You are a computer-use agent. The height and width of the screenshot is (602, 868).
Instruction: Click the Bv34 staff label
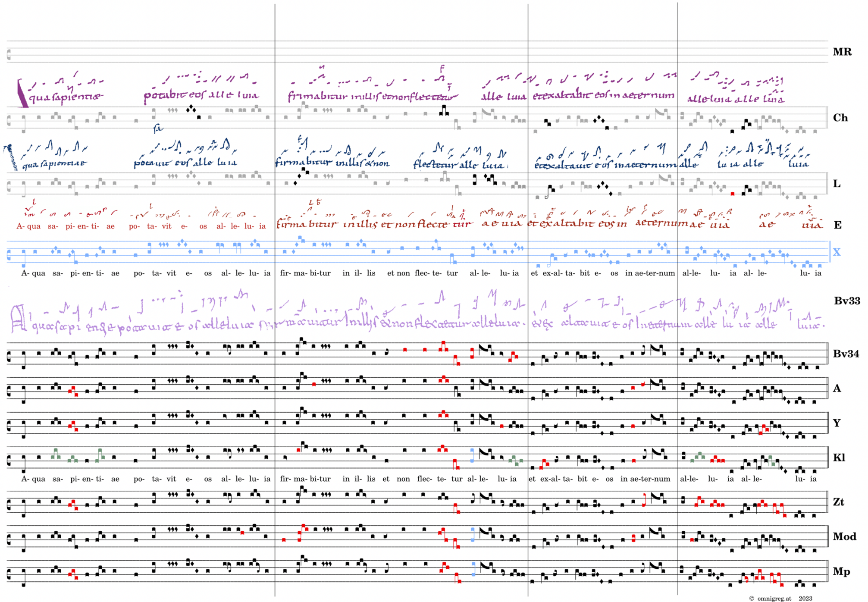(846, 354)
